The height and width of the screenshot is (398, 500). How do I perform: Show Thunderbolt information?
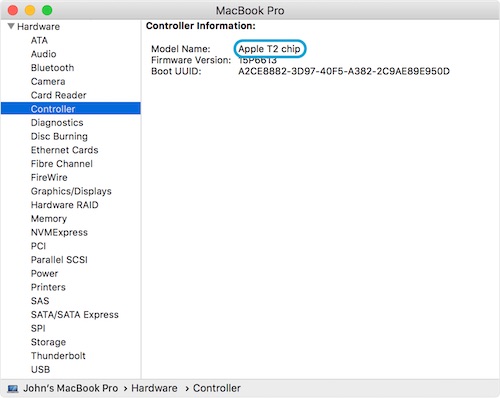click(58, 356)
